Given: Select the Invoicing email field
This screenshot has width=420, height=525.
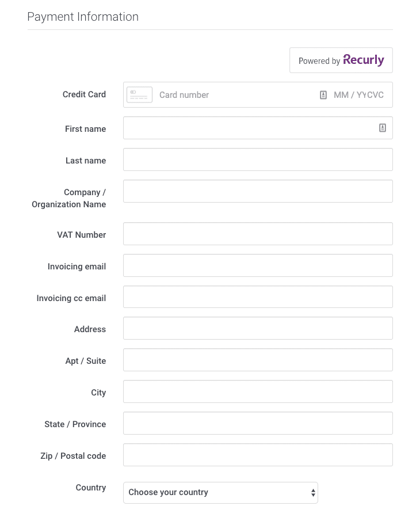Looking at the screenshot, I should (258, 265).
